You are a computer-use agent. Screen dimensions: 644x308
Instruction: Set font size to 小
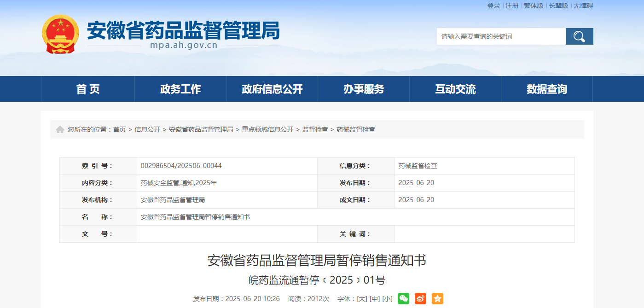tap(388, 299)
